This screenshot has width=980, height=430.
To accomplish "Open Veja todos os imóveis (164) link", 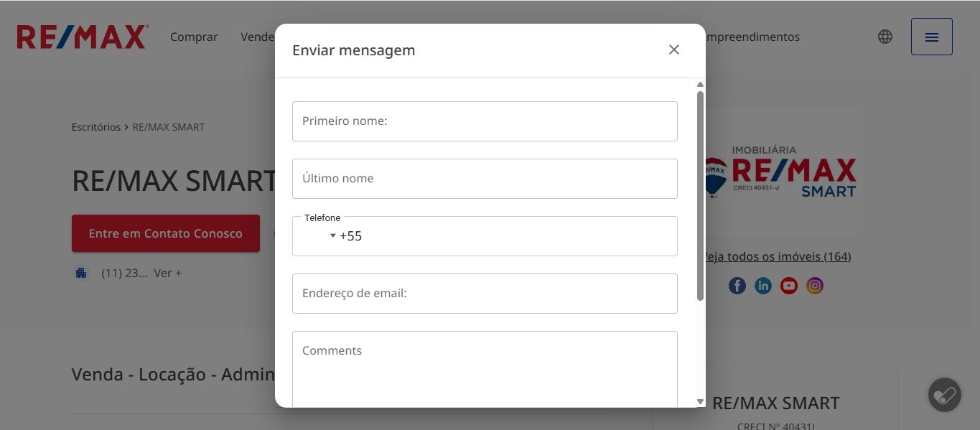I will (x=778, y=256).
